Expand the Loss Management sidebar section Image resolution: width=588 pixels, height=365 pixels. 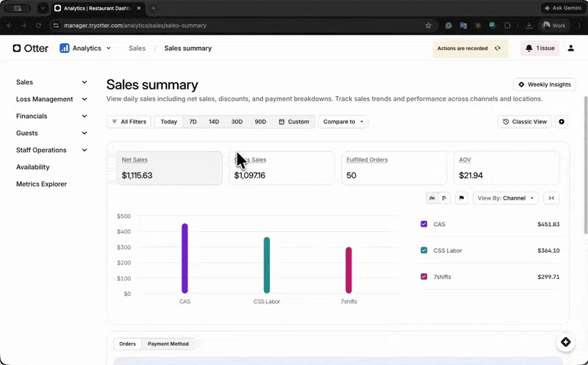(51, 99)
